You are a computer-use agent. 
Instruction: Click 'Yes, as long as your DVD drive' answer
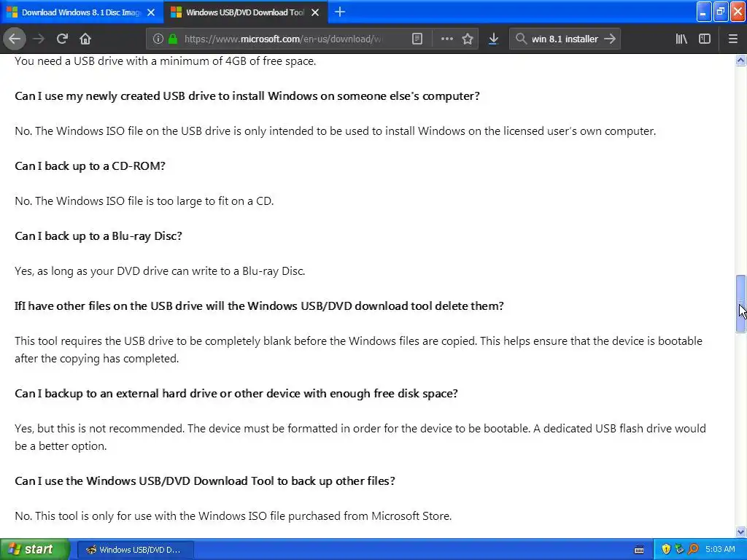point(160,271)
